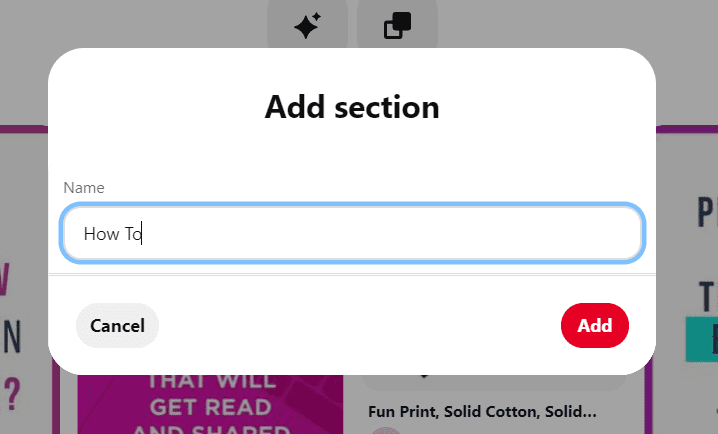Click the small avatar below Fun Print title
718x434 pixels.
[x=386, y=431]
